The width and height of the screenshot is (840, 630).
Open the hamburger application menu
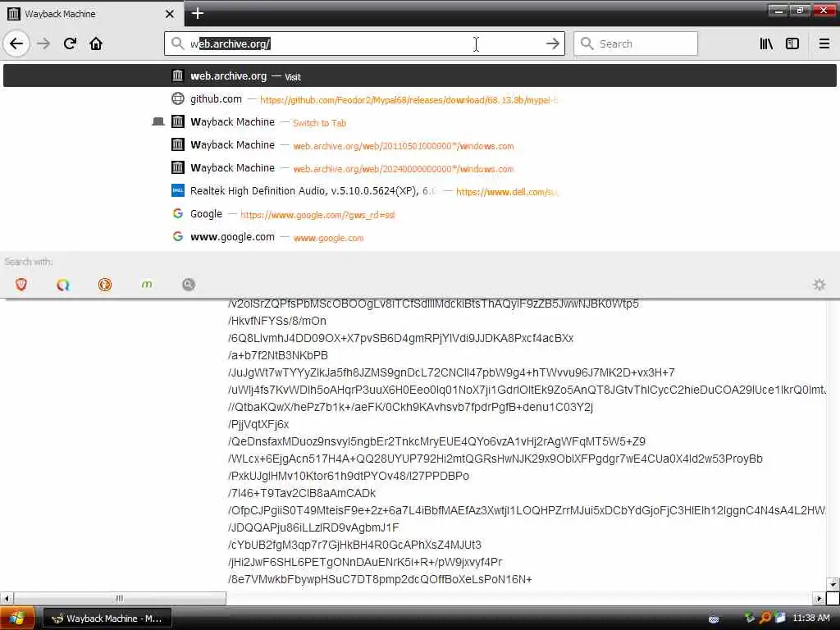824,43
